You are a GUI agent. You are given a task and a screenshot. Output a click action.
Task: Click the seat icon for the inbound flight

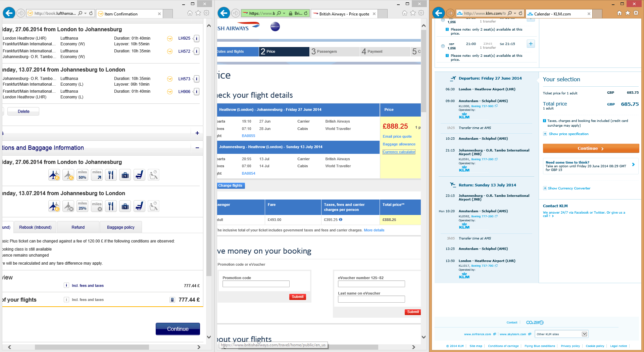click(139, 206)
